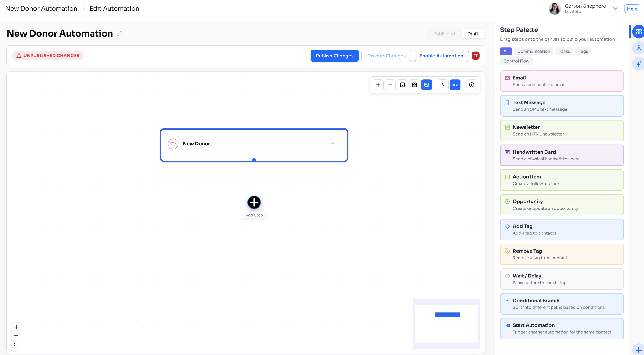The width and height of the screenshot is (644, 355).
Task: Click the four-squares grid layout icon in canvas toolbar
Action: (x=414, y=85)
